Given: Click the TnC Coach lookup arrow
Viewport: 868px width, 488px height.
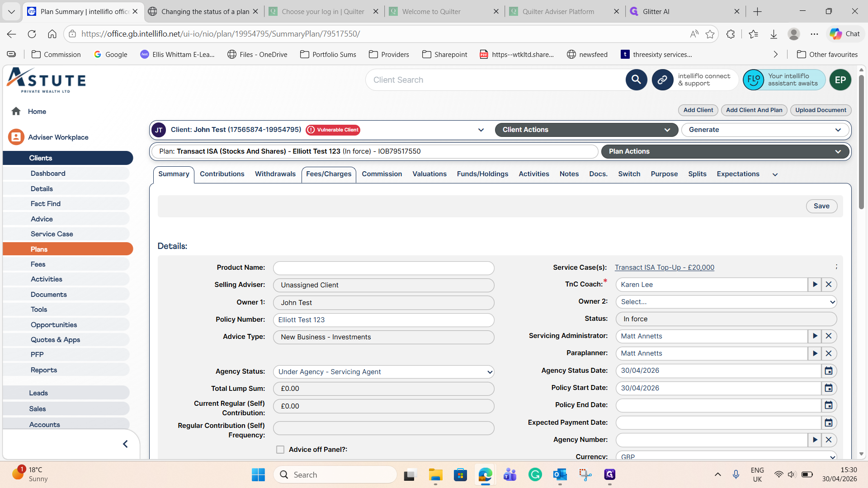Looking at the screenshot, I should (815, 285).
